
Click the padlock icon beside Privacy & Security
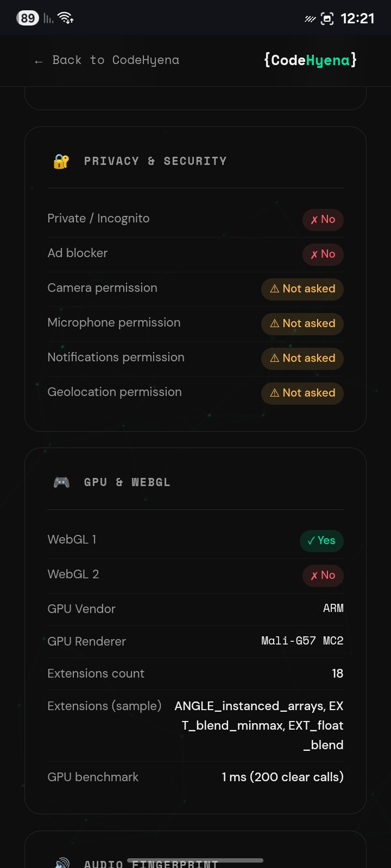pyautogui.click(x=60, y=161)
